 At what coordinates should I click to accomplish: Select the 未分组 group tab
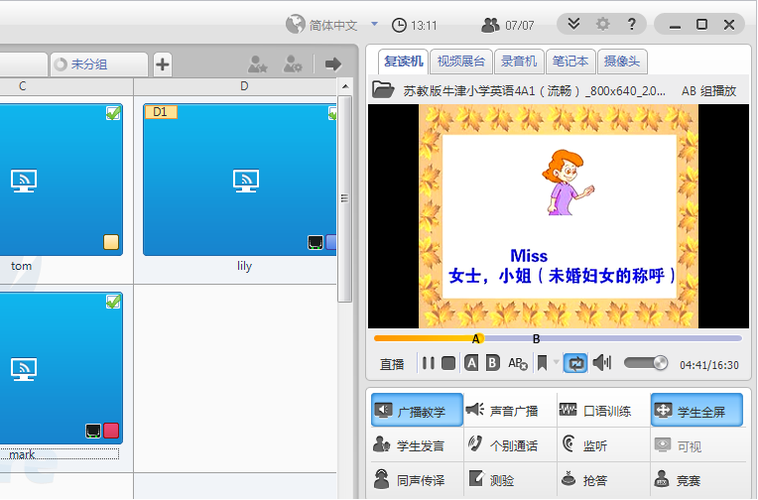click(x=99, y=64)
